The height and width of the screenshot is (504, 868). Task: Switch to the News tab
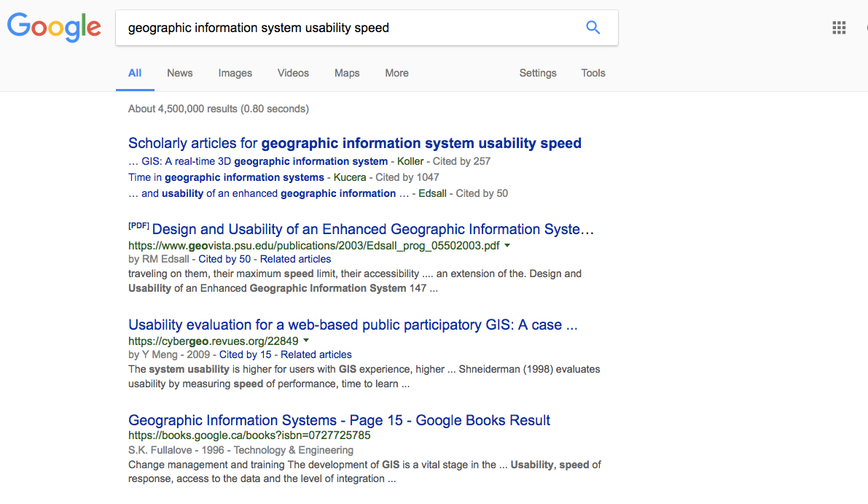[180, 73]
